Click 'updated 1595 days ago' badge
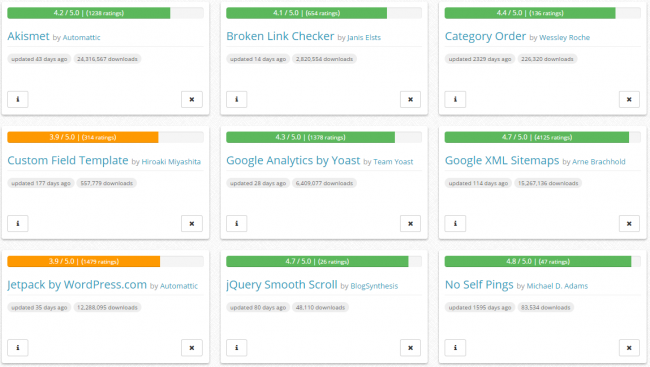 pos(480,308)
